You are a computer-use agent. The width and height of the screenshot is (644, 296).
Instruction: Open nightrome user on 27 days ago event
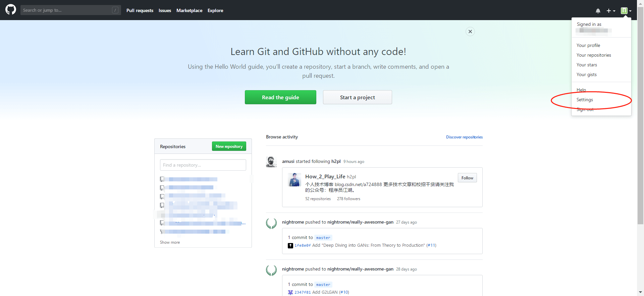293,222
